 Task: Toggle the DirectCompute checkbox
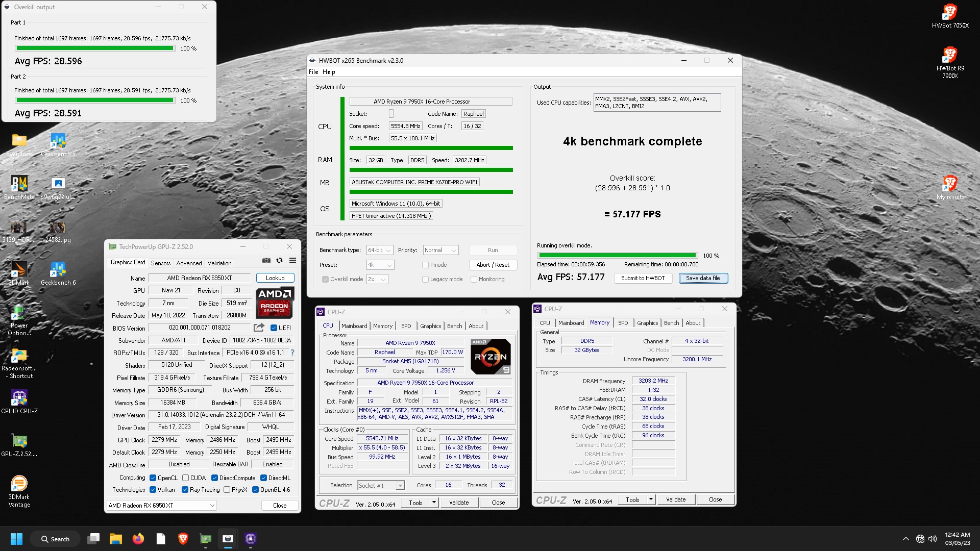(x=215, y=478)
